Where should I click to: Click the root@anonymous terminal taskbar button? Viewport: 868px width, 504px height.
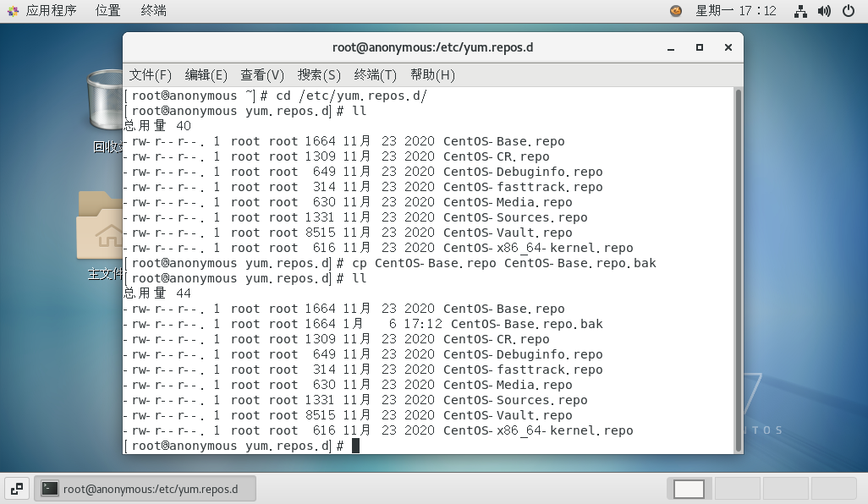(x=145, y=489)
